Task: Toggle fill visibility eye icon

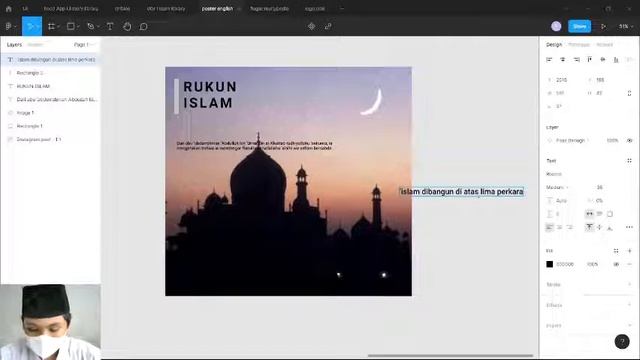Action: click(616, 264)
